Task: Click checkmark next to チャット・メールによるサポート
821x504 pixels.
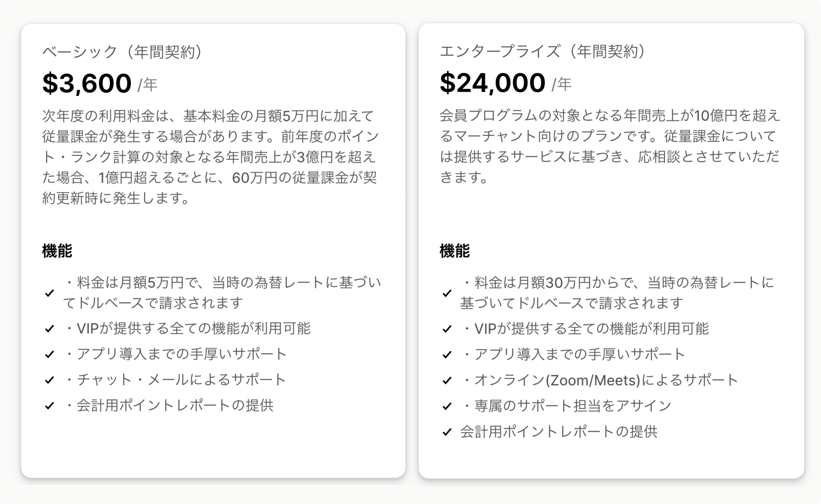Action: coord(49,380)
